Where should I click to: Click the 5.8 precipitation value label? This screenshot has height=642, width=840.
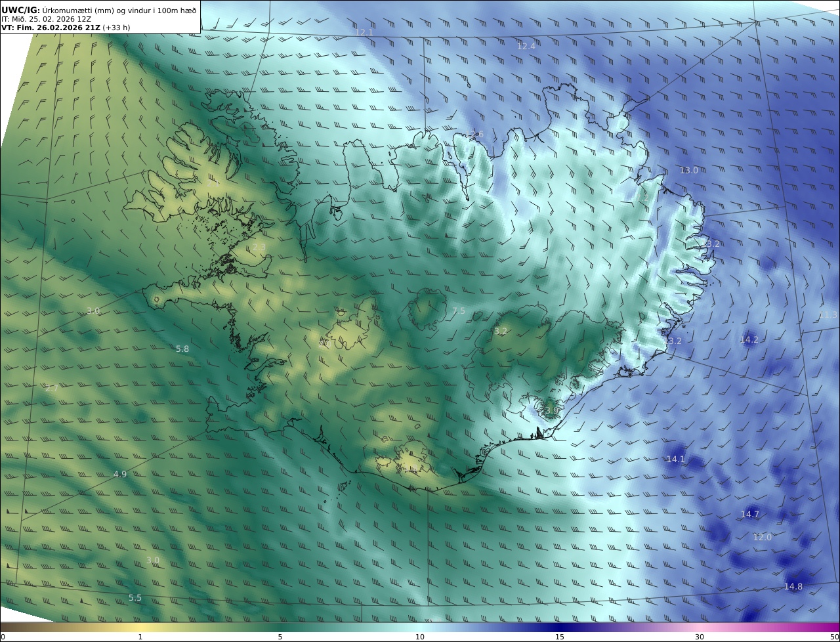click(182, 349)
